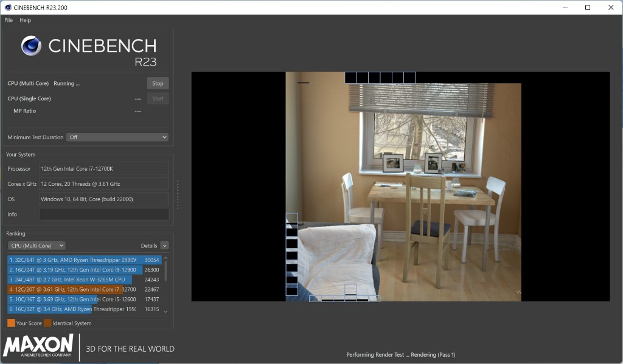This screenshot has height=364, width=623.
Task: Open the Minimum Test Duration dropdown
Action: [x=117, y=137]
